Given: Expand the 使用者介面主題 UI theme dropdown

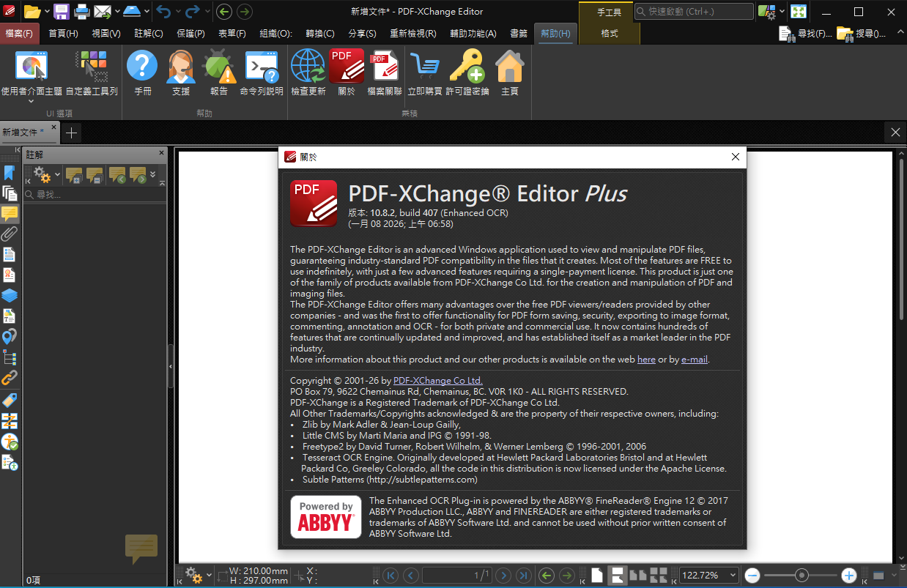Looking at the screenshot, I should [31, 102].
